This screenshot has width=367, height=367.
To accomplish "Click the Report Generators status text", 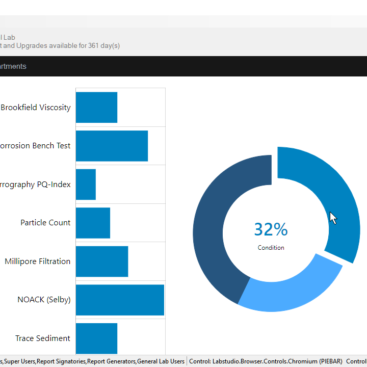I will (111, 361).
